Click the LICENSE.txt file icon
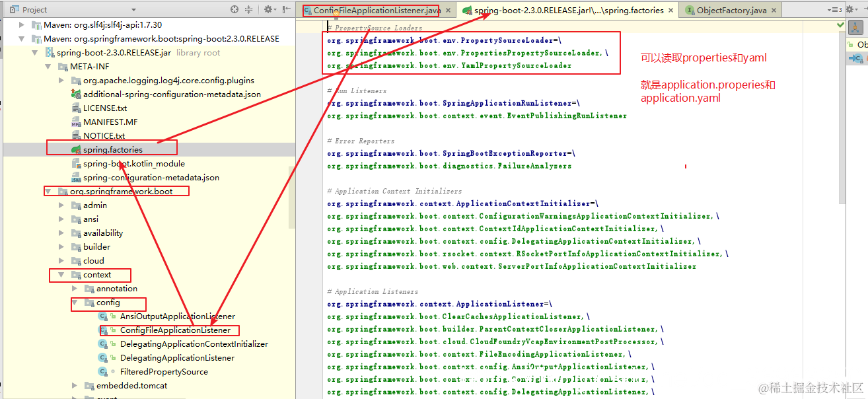Image resolution: width=868 pixels, height=399 pixels. point(76,108)
